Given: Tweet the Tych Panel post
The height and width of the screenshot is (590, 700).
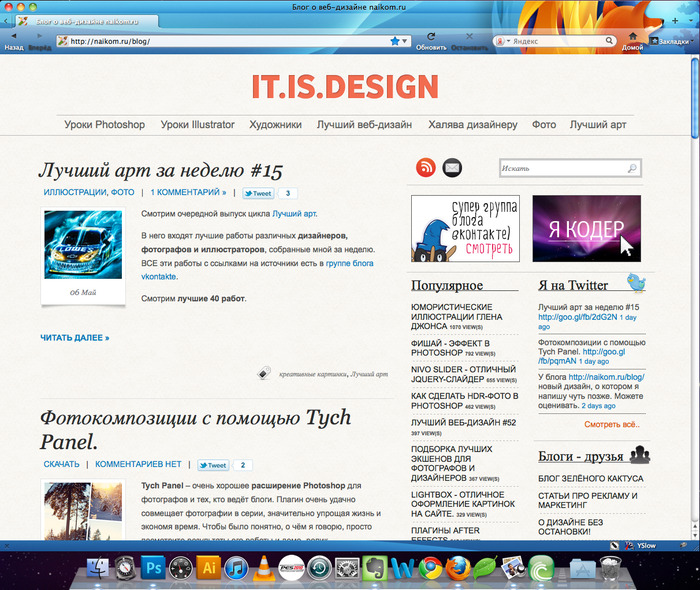Looking at the screenshot, I should pos(213,465).
